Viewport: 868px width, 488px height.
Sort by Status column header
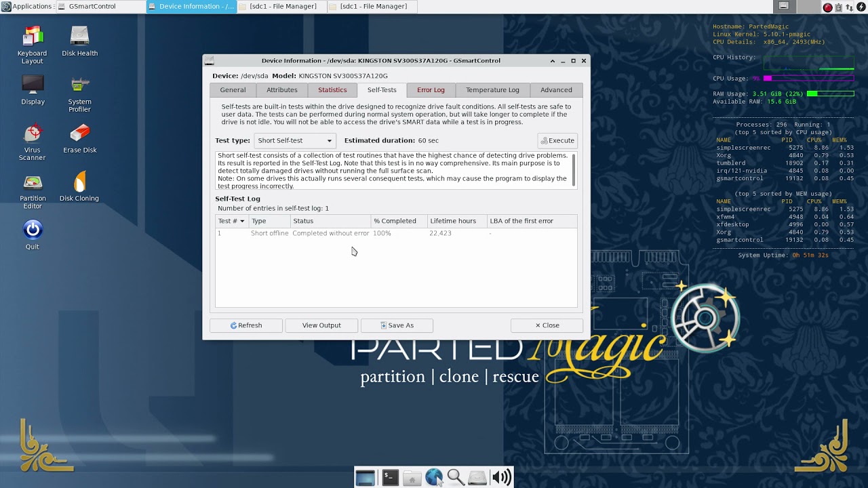pos(331,221)
